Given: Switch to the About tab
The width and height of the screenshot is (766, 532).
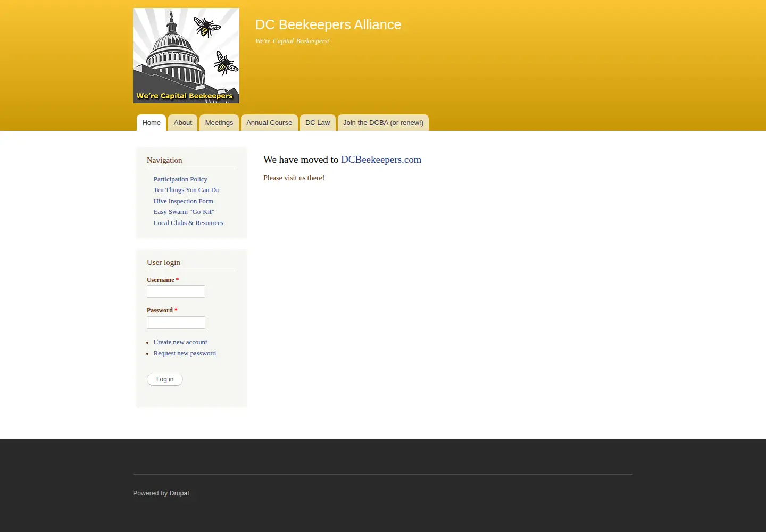Looking at the screenshot, I should click(182, 123).
